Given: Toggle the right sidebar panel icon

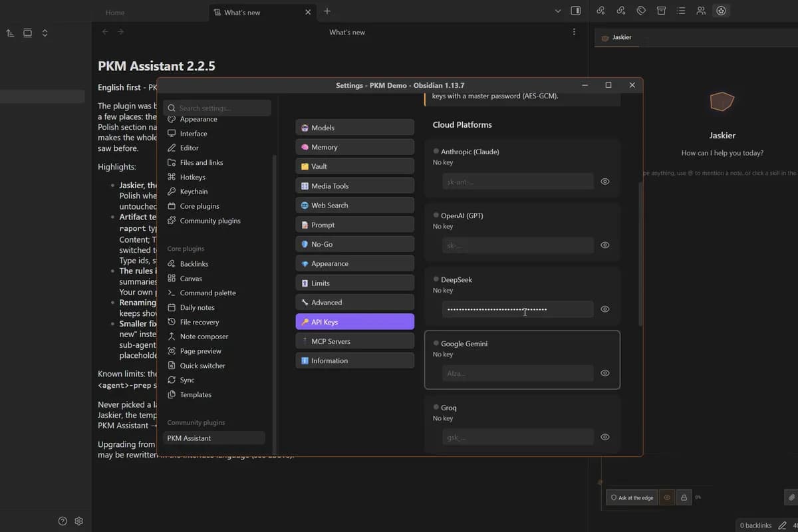Looking at the screenshot, I should (576, 11).
